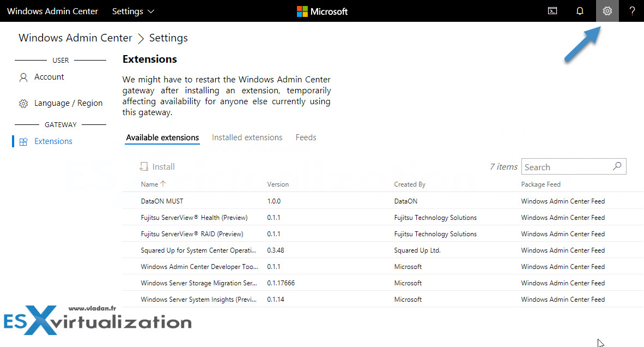Click the search magnifier icon
The image size is (644, 347).
(617, 166)
